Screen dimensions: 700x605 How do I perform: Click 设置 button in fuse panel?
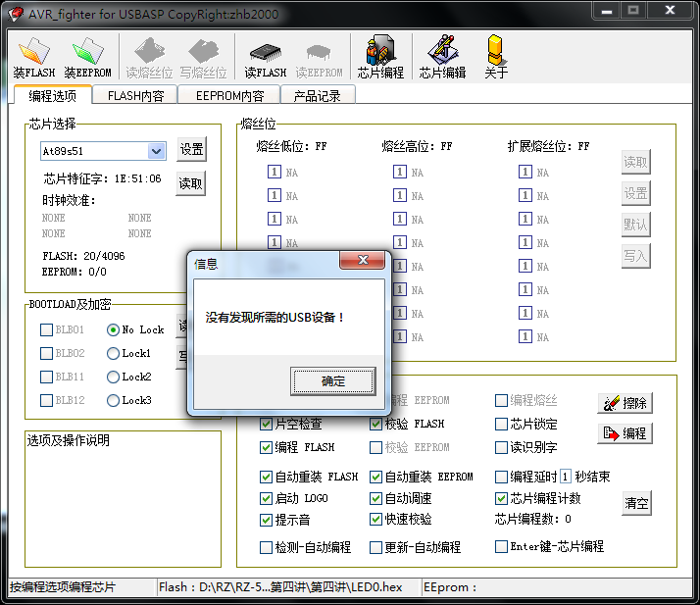tap(635, 193)
